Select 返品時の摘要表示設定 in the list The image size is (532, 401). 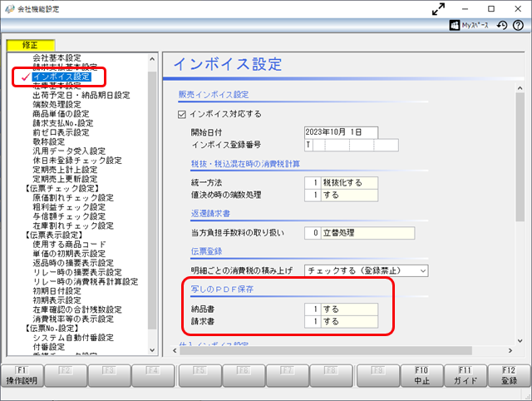point(73,263)
